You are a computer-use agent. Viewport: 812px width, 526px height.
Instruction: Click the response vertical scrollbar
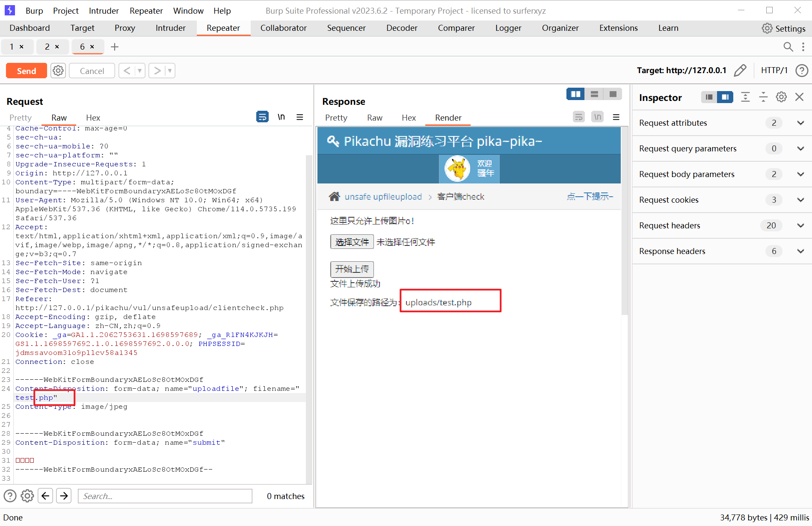(x=624, y=222)
